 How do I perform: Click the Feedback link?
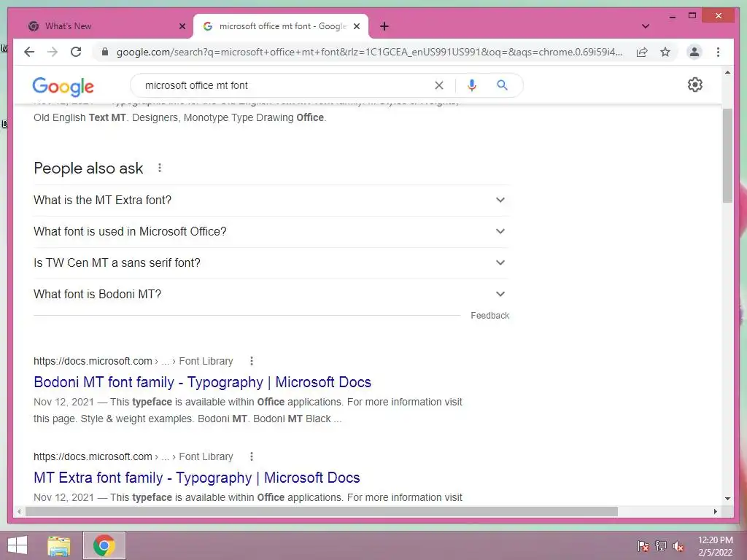(489, 316)
